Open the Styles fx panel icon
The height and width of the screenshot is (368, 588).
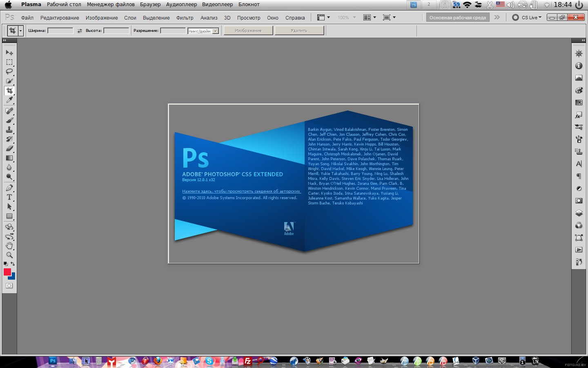579,116
